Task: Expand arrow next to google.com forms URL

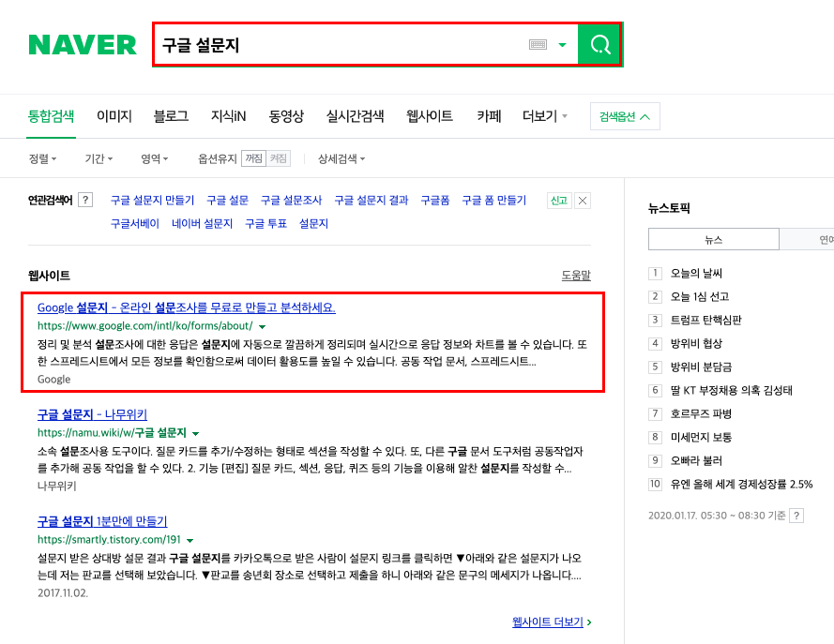Action: (263, 326)
